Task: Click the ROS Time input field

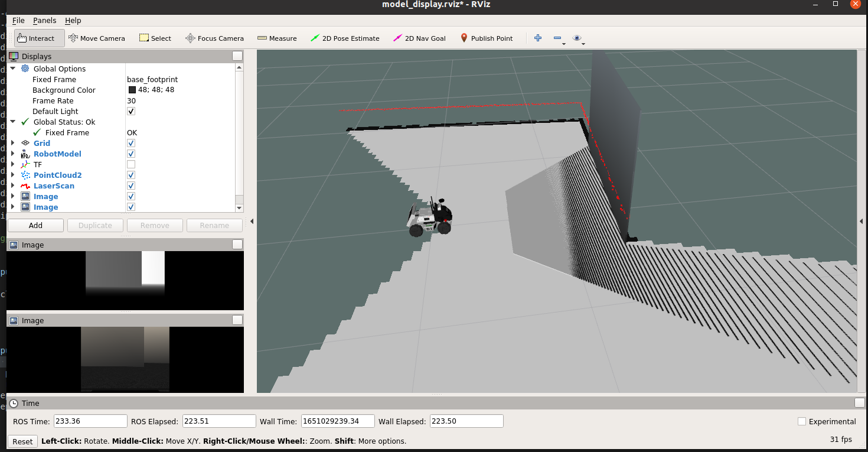Action: pos(90,421)
